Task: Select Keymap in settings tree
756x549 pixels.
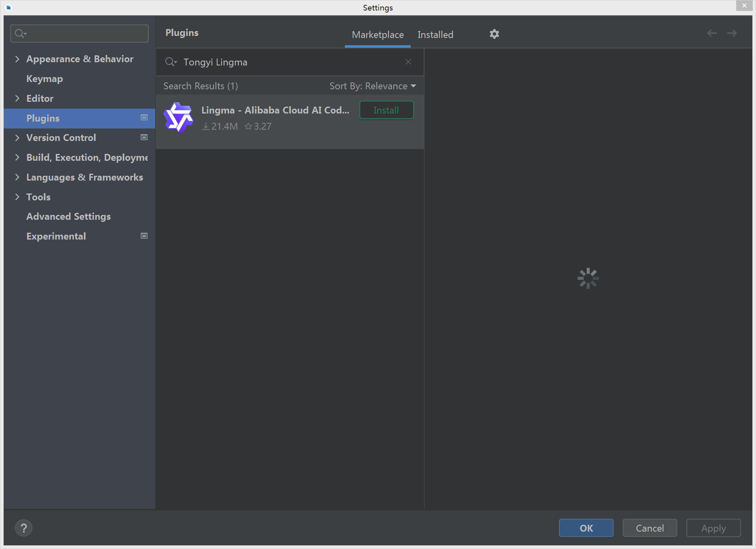Action: click(x=44, y=79)
